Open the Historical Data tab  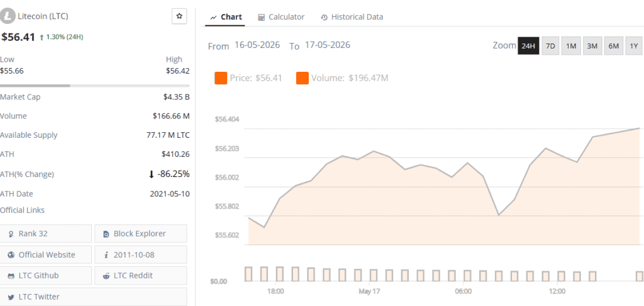click(x=352, y=17)
